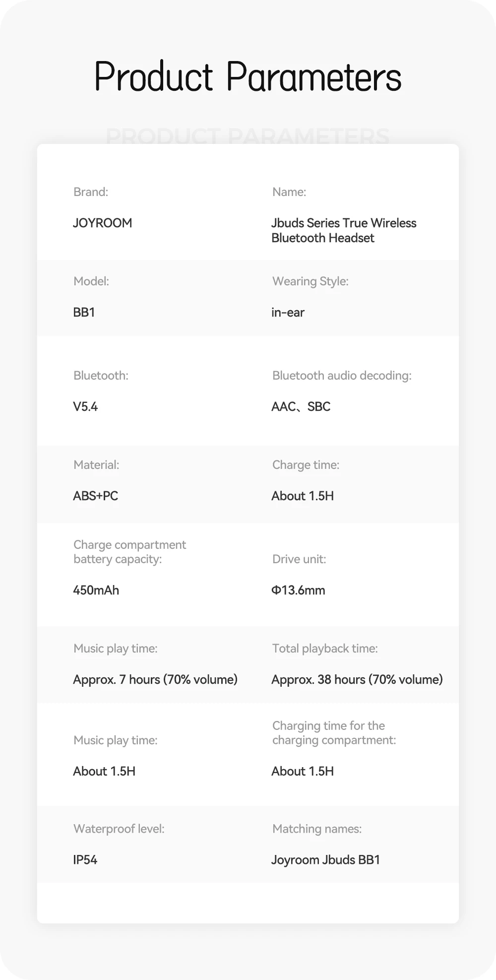The image size is (496, 980).
Task: Click the Approx. 7 hours play time text
Action: click(x=155, y=679)
